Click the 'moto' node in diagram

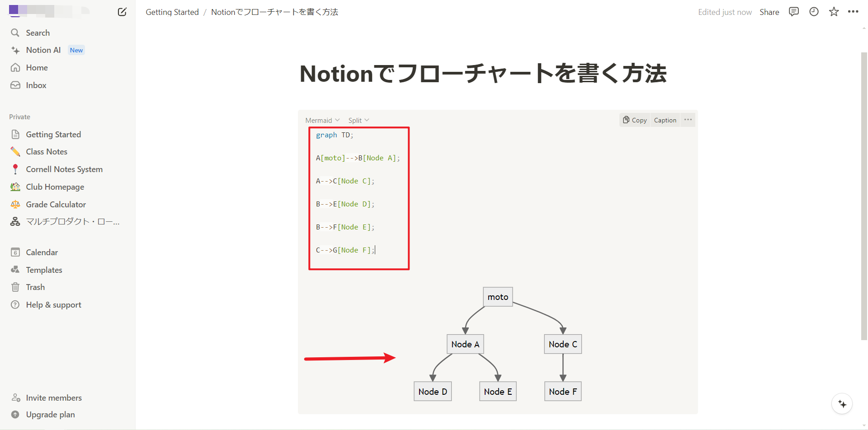(x=498, y=297)
